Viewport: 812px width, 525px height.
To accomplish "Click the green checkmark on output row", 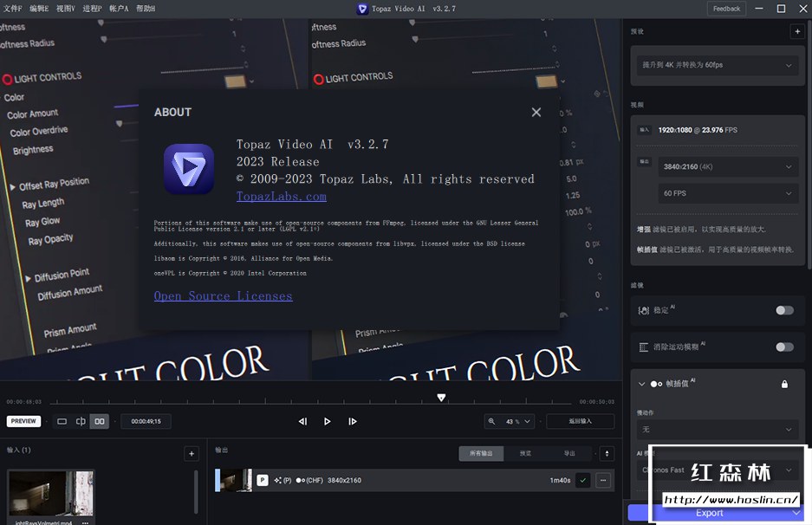I will pos(583,481).
